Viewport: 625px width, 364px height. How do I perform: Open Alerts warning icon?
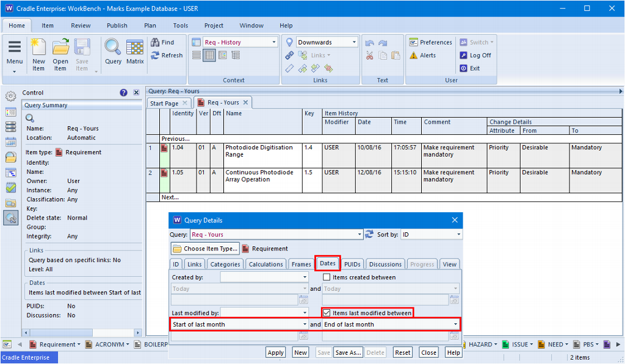(x=423, y=55)
